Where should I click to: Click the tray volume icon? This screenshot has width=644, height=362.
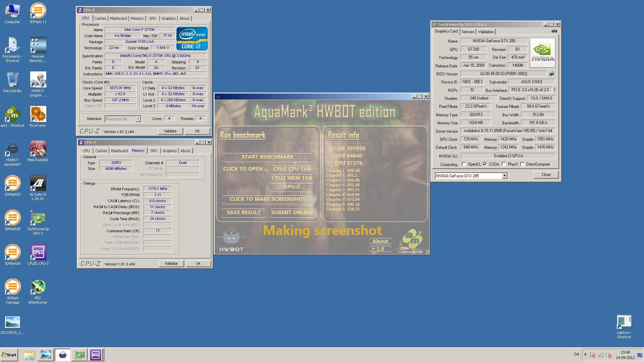[608, 355]
